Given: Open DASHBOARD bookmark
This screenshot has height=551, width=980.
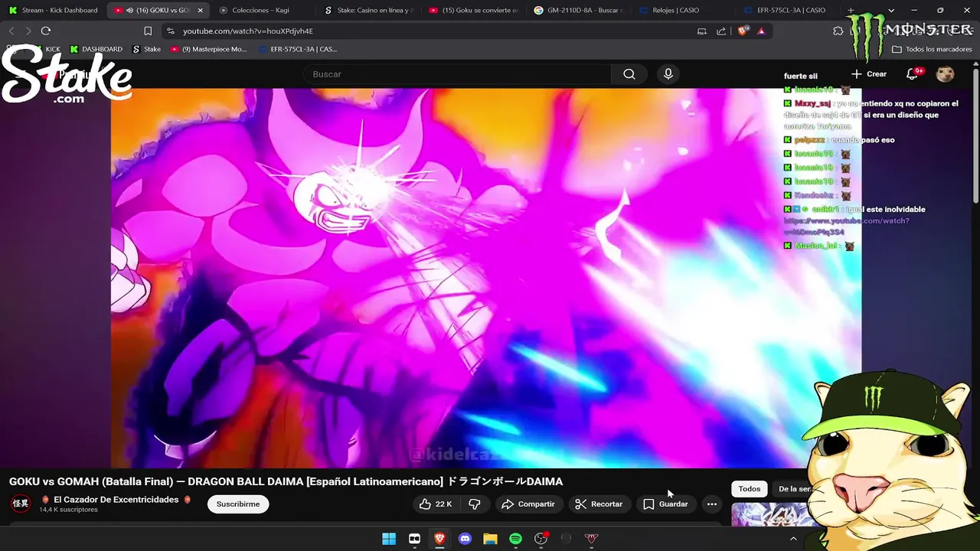Looking at the screenshot, I should [x=96, y=49].
